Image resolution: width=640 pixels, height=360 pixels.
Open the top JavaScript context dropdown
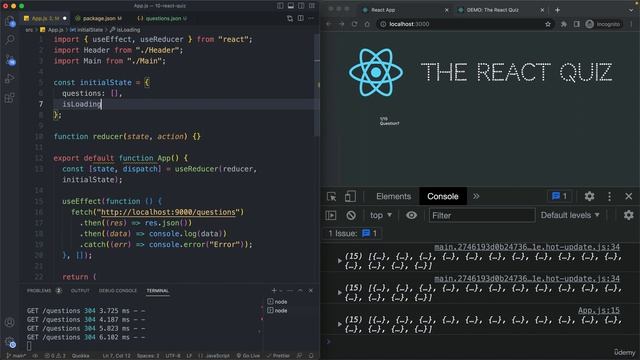click(x=380, y=215)
